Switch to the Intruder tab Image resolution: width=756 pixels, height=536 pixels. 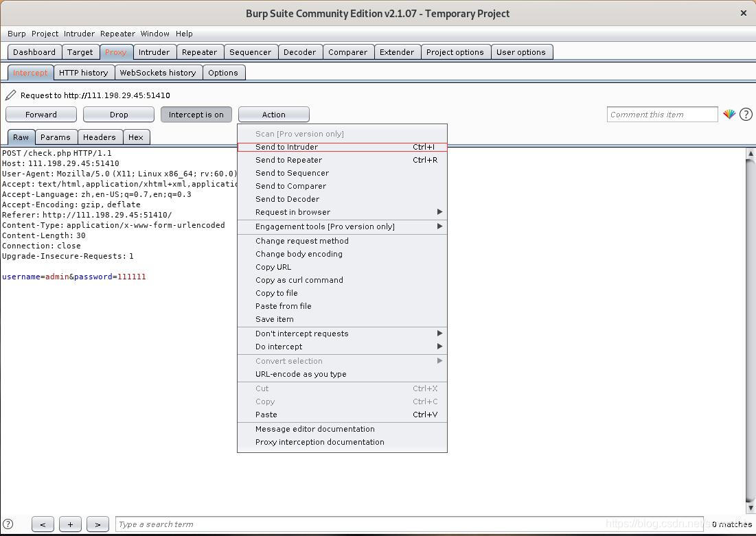point(154,52)
